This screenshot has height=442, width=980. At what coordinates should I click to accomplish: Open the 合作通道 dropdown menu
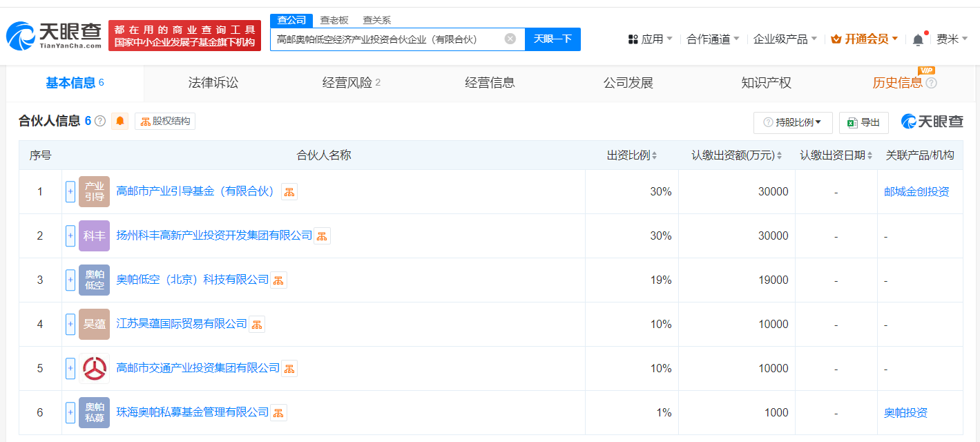click(713, 39)
